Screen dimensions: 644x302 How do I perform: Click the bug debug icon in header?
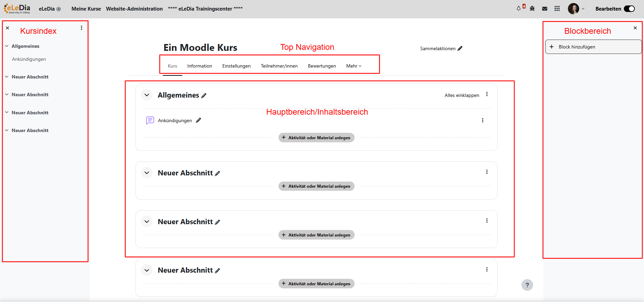coord(532,9)
